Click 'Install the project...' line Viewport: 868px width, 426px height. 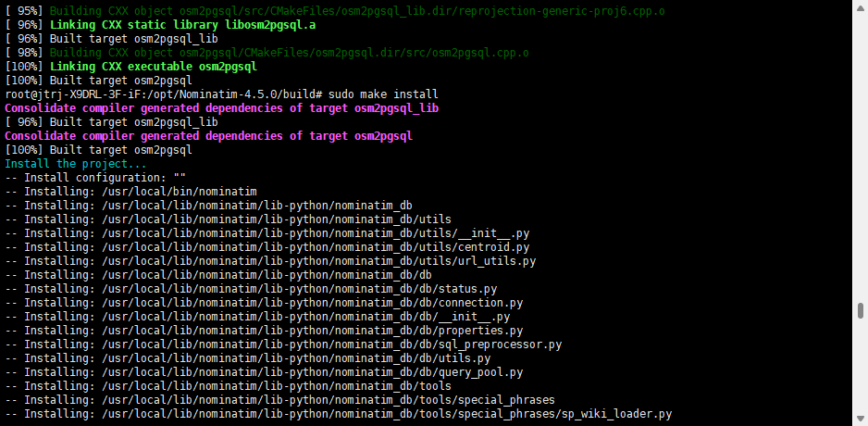click(76, 164)
